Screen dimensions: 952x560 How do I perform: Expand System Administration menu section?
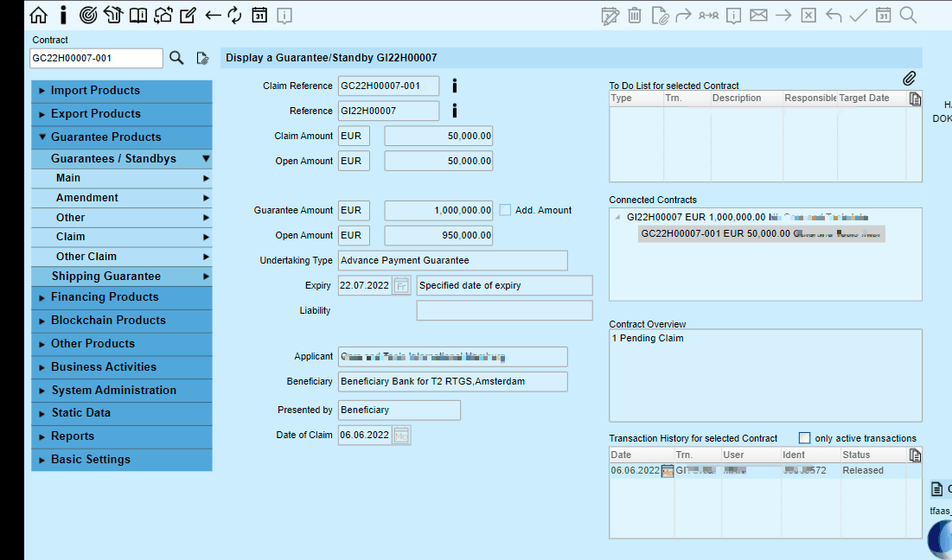click(121, 391)
